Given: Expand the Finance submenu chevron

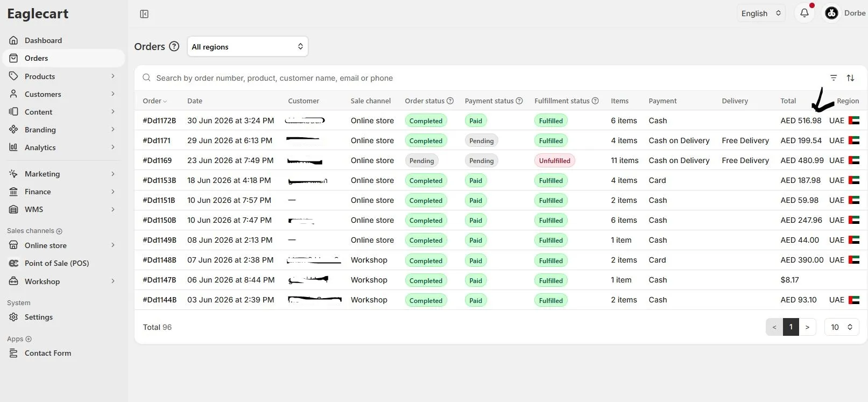Looking at the screenshot, I should tap(113, 192).
